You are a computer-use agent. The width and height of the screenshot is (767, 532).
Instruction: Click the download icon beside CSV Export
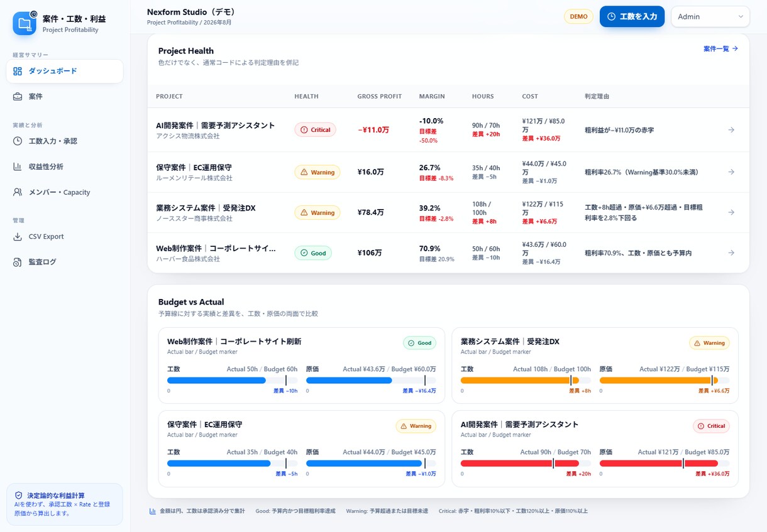click(x=18, y=237)
